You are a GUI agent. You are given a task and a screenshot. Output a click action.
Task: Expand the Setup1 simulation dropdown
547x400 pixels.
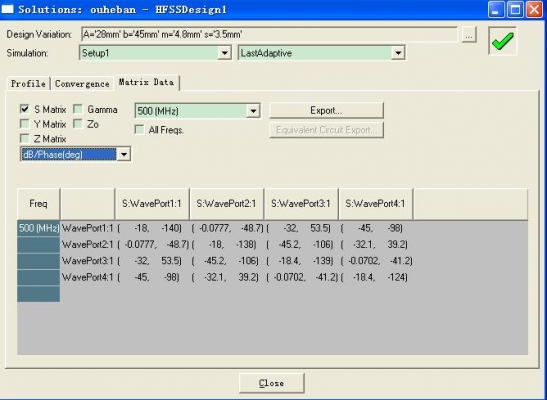(x=224, y=53)
